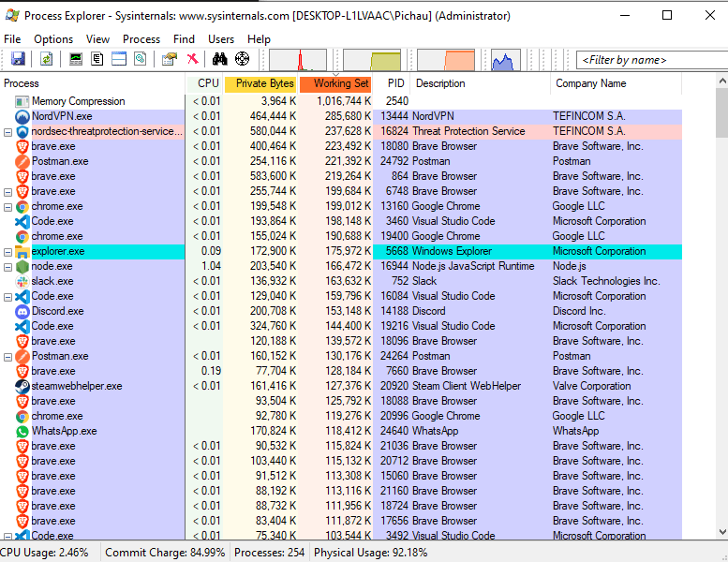
Task: Collapse the chrome.exe PID 13160 tree node
Action: coord(7,207)
